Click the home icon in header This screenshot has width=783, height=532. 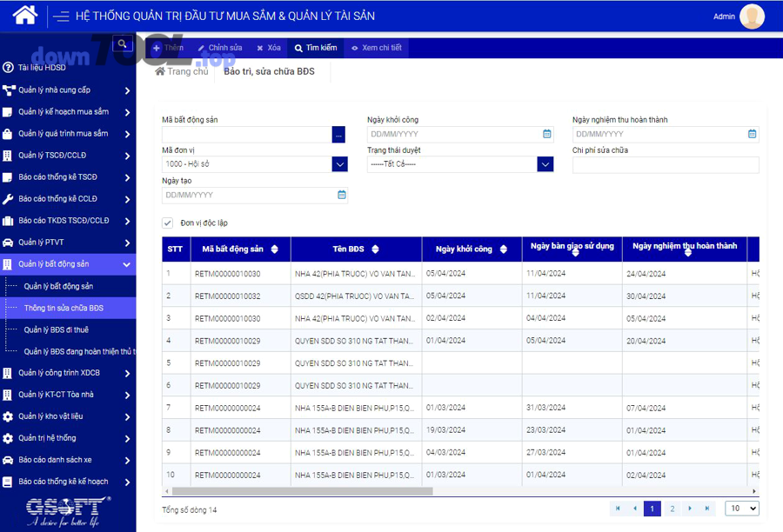25,15
